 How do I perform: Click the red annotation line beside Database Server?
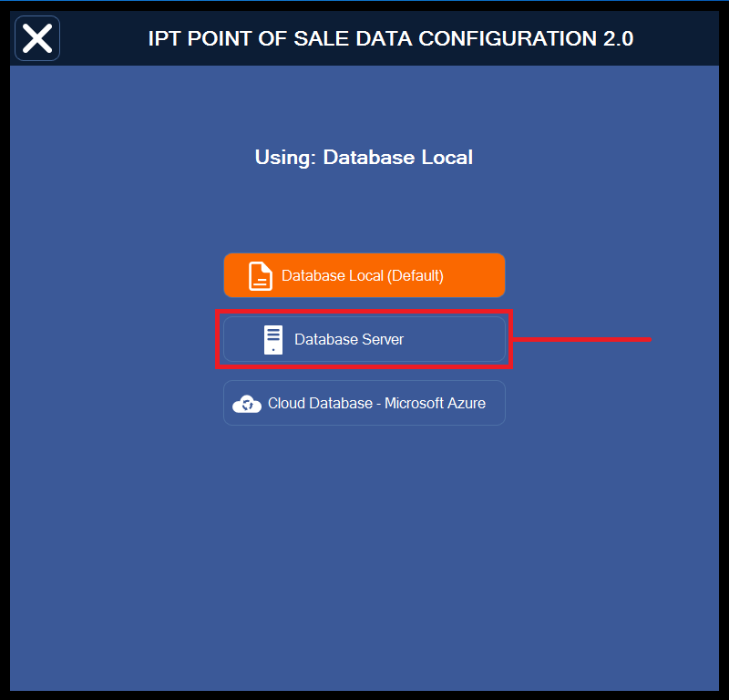[x=581, y=340]
